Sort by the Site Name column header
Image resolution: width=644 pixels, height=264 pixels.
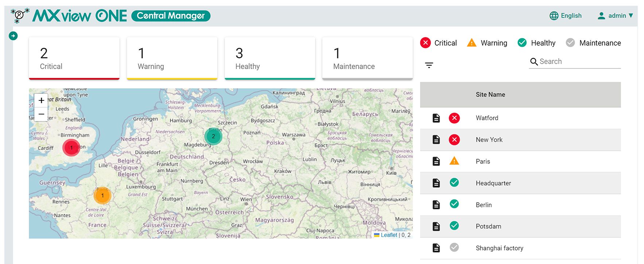490,95
